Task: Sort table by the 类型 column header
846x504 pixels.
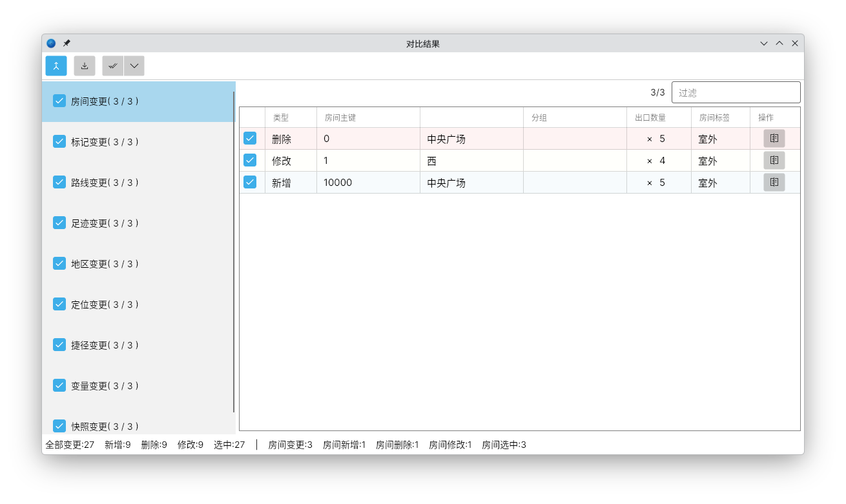Action: 281,117
